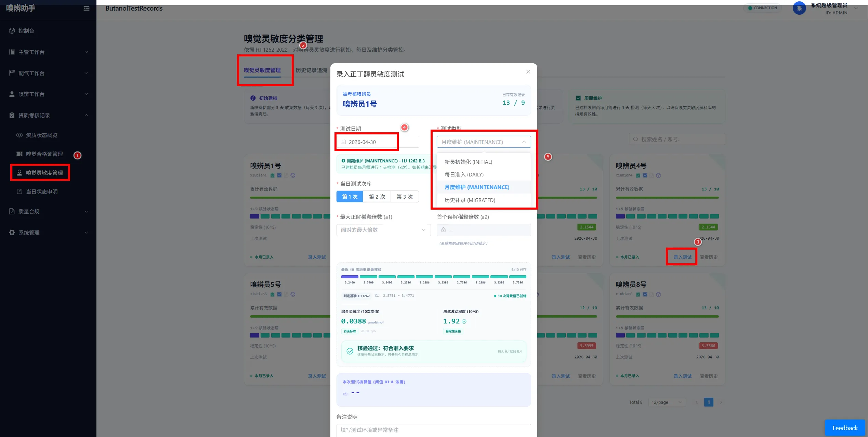Expand the 系统管理 menu
Image resolution: width=868 pixels, height=437 pixels.
48,233
